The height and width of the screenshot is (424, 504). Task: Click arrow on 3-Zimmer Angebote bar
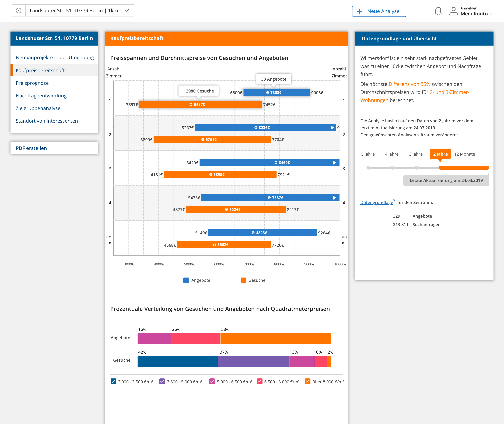click(334, 163)
